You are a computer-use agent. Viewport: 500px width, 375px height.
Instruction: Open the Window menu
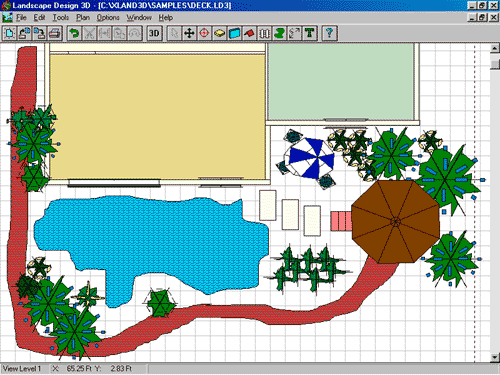tap(139, 17)
